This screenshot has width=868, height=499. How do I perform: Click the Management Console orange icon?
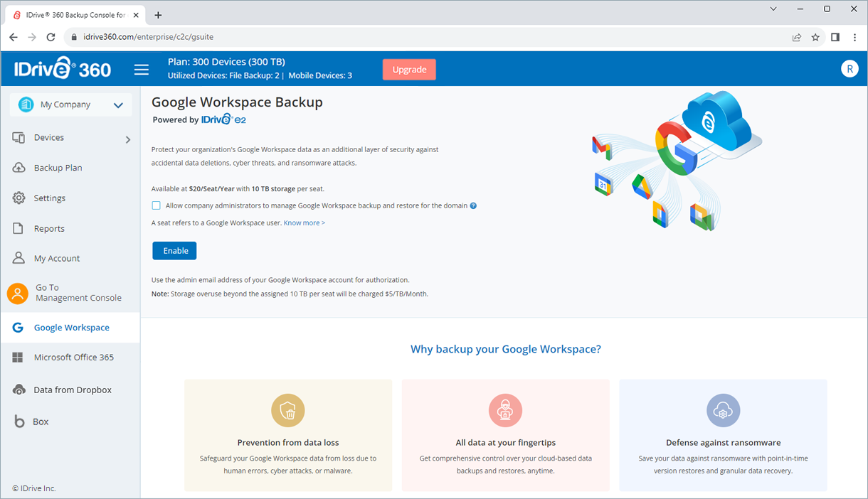coord(18,293)
